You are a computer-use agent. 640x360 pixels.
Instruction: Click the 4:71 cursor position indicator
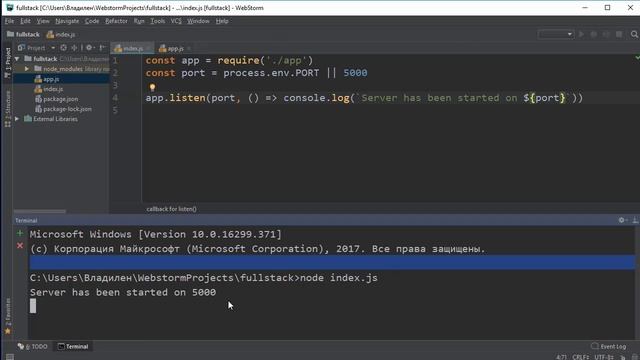coord(562,357)
